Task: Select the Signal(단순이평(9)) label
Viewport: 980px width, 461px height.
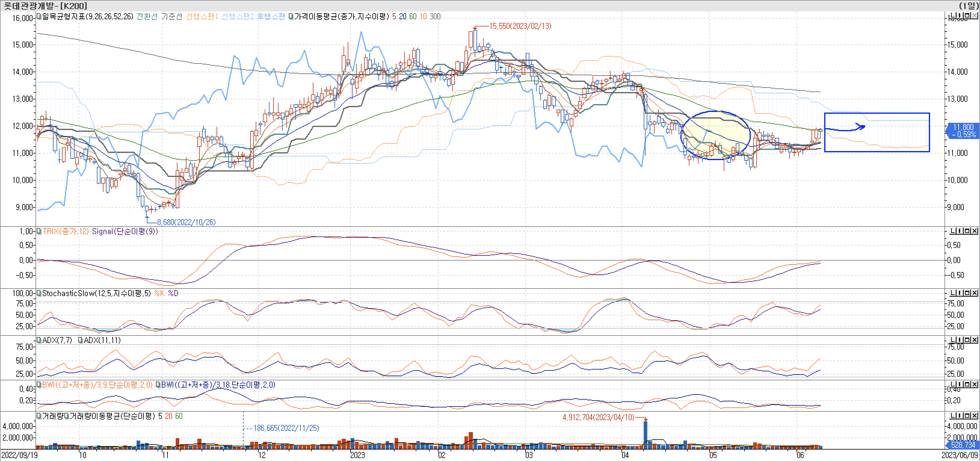Action: click(125, 231)
